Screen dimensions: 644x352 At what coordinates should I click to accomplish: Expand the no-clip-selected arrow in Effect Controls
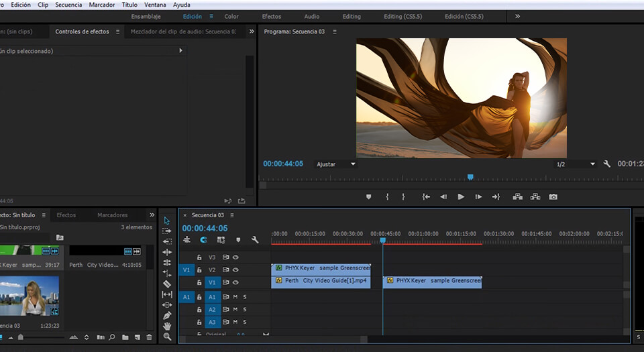point(180,51)
